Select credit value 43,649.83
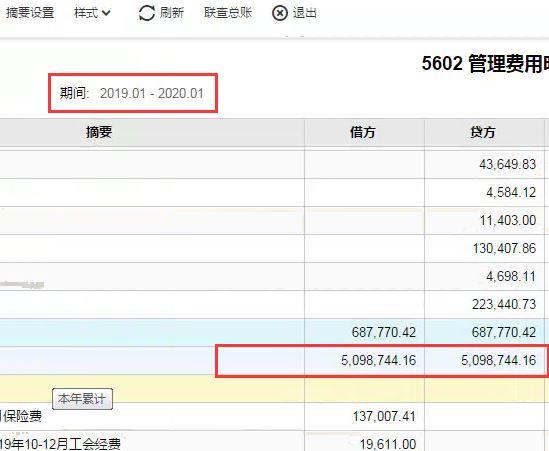This screenshot has width=549, height=451. tap(507, 164)
